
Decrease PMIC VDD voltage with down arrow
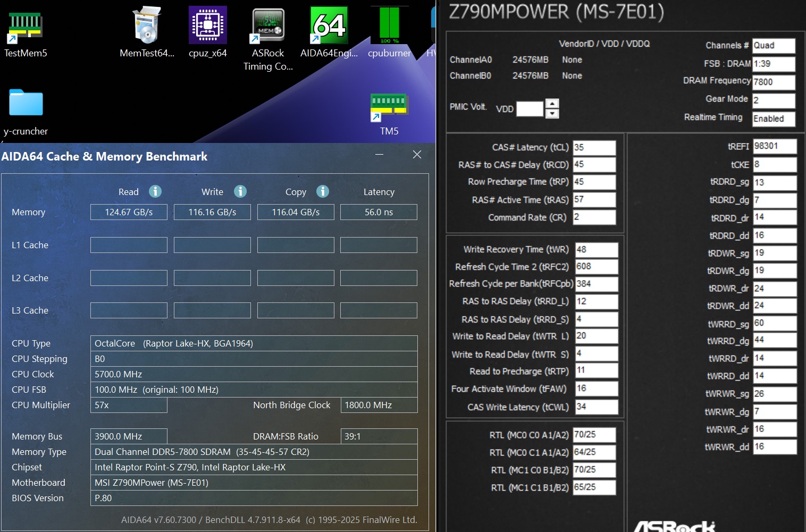click(x=552, y=113)
